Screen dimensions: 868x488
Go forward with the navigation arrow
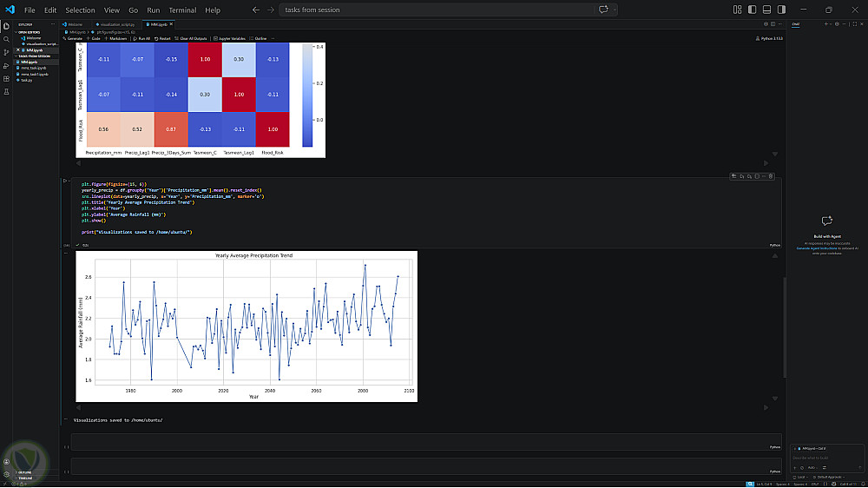pos(271,10)
